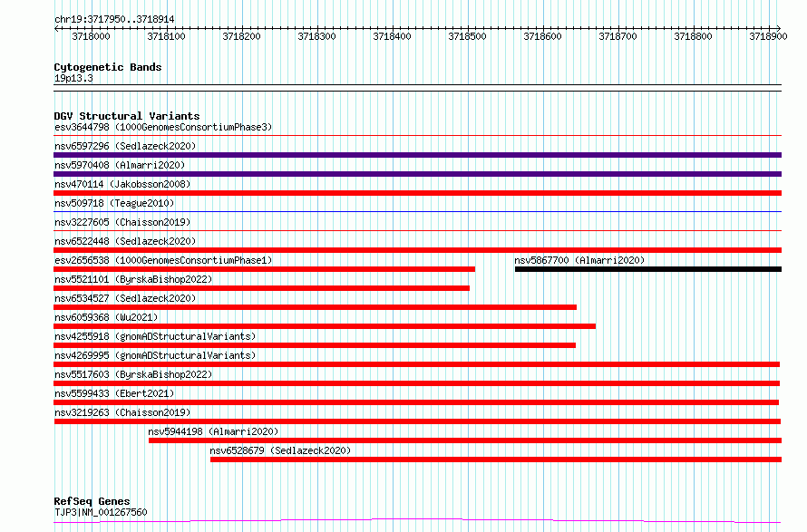Image resolution: width=807 pixels, height=532 pixels.
Task: Click the black bar of nsv5867700
Action: click(648, 269)
